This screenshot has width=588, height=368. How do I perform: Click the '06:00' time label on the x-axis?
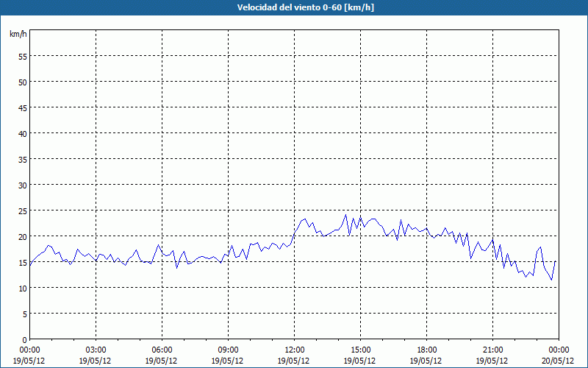point(162,350)
